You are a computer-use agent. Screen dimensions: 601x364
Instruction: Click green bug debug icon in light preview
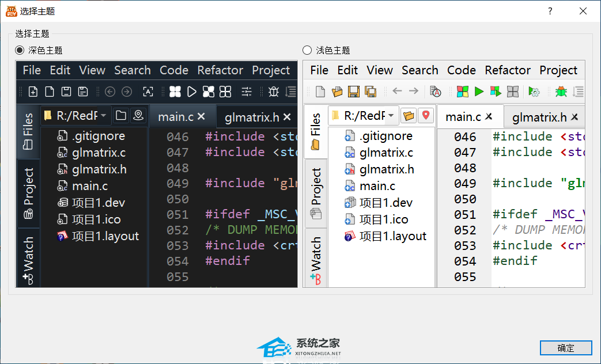(561, 92)
